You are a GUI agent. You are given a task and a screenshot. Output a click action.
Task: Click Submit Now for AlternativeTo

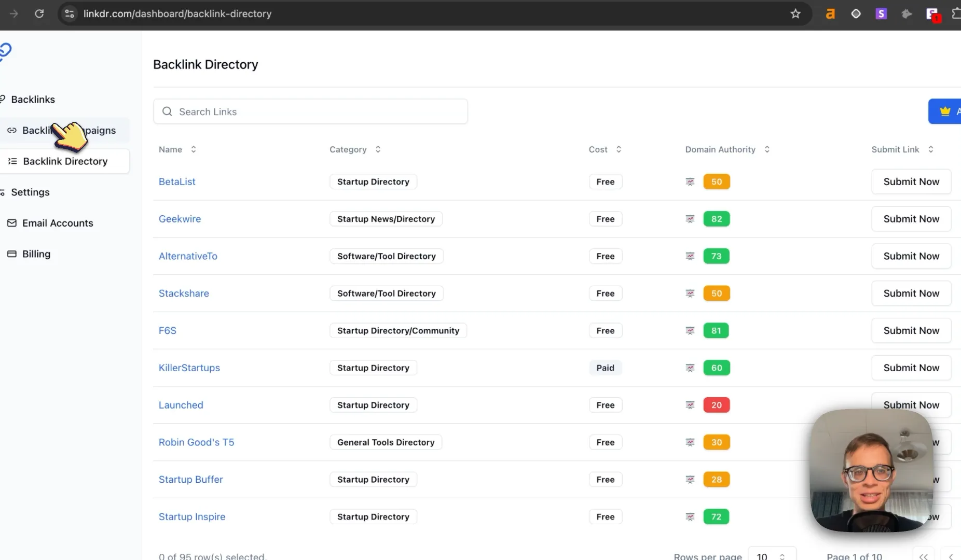coord(911,256)
